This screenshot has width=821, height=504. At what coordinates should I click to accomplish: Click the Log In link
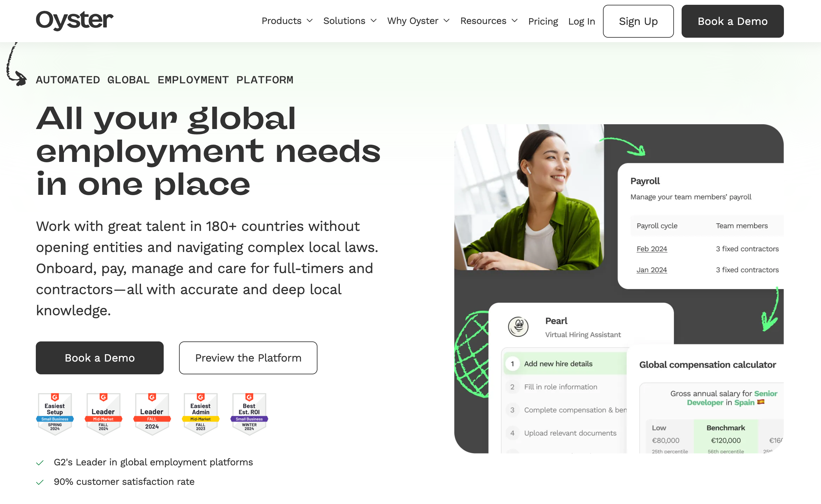(582, 21)
